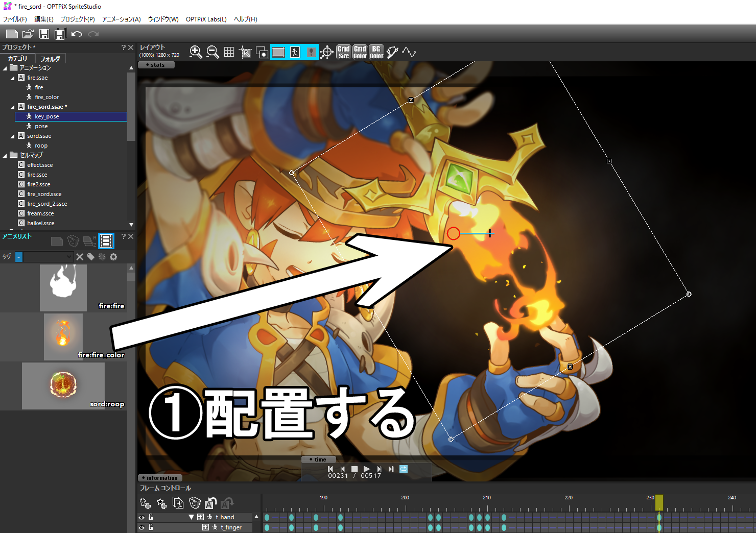Zoom out of the layout view

point(212,52)
